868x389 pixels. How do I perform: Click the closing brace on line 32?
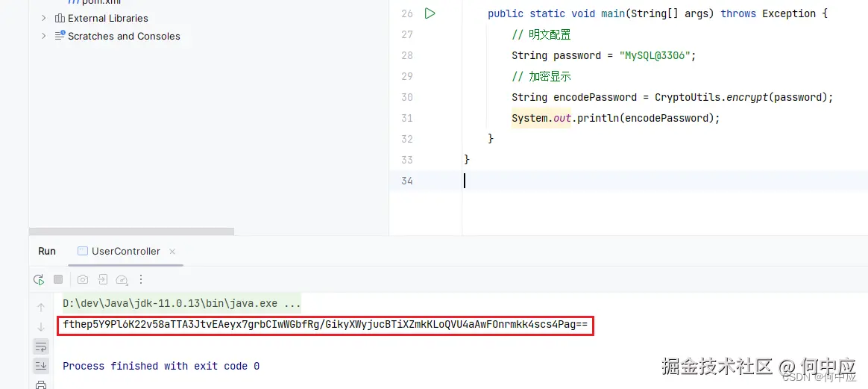pos(491,139)
